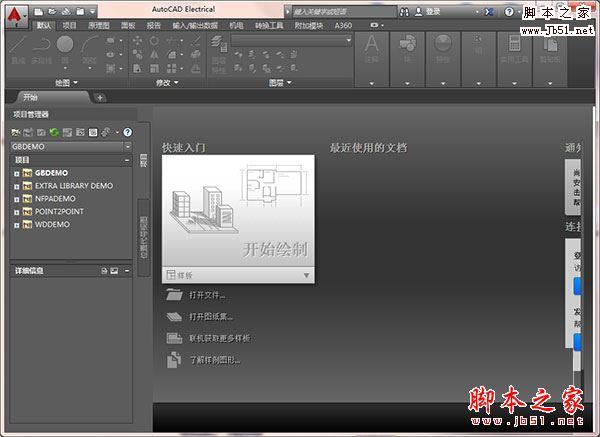Switch to the 默认 ribbon tab
This screenshot has height=437, width=600.
coord(44,26)
